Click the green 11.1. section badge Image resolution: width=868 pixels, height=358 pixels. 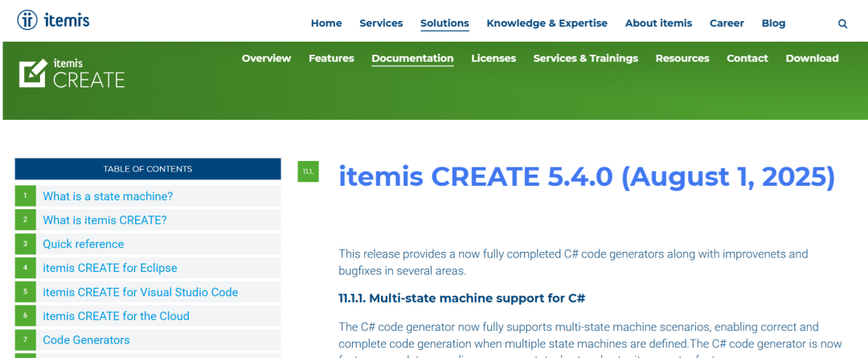[309, 171]
